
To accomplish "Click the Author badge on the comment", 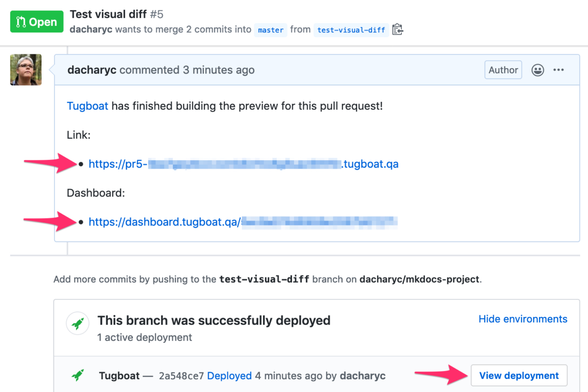I will click(x=503, y=70).
